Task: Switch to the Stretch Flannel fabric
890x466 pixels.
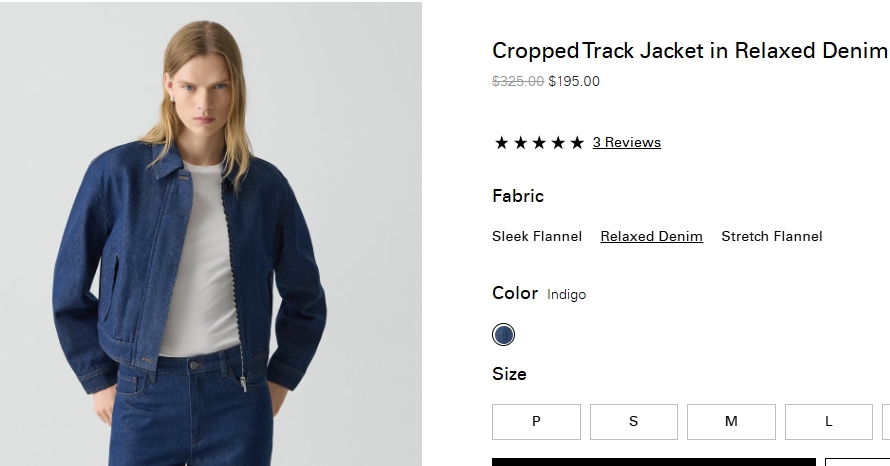Action: pos(771,236)
